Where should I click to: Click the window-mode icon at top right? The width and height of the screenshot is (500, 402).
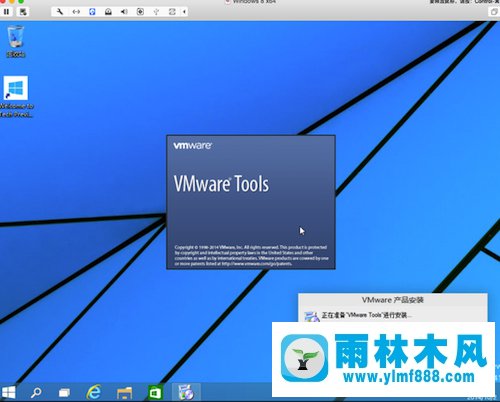[494, 12]
